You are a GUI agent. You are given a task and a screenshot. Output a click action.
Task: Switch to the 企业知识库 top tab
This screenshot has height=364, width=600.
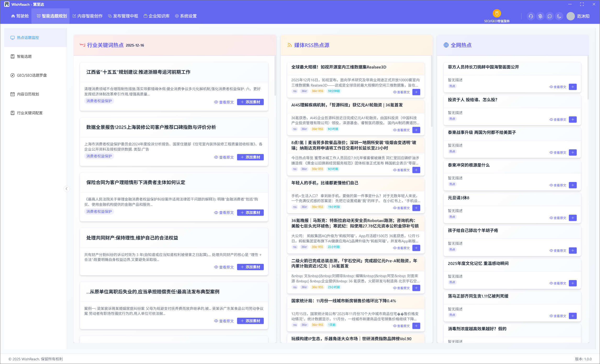tap(156, 16)
